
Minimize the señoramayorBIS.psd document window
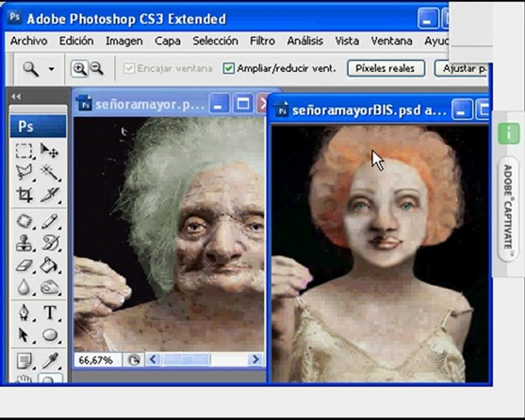[x=462, y=109]
